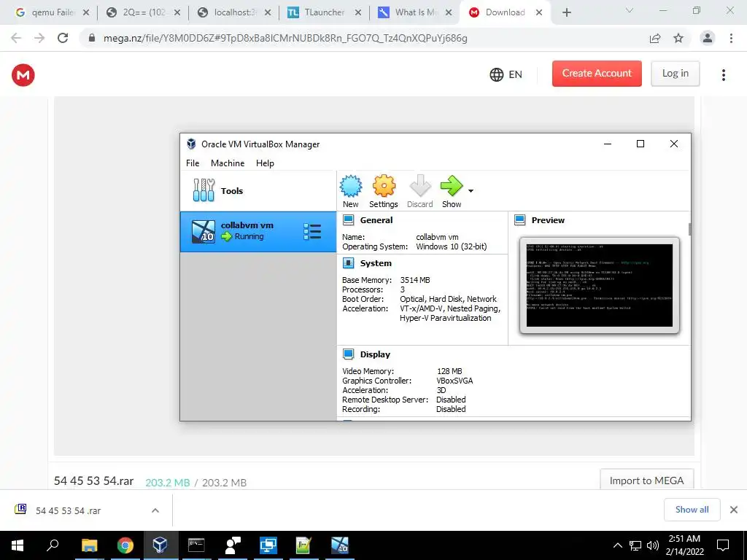Click the site padlock icon
Image resolution: width=747 pixels, height=560 pixels.
click(92, 38)
